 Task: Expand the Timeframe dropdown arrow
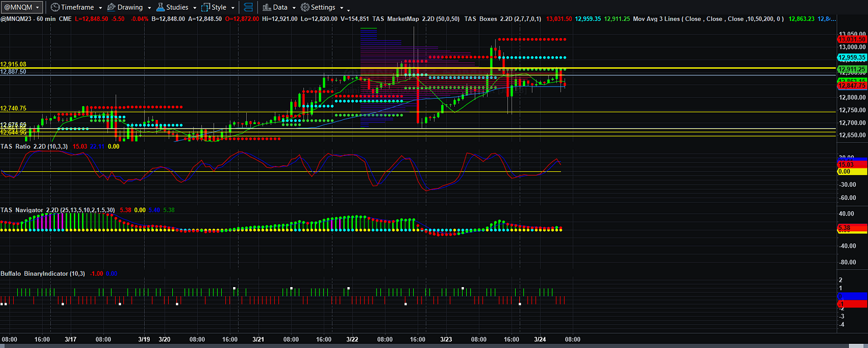[100, 8]
